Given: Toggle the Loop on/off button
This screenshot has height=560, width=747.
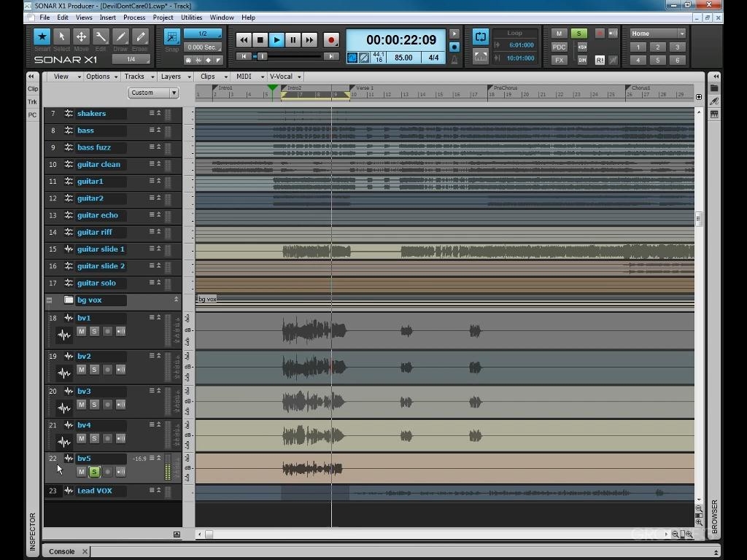Looking at the screenshot, I should coord(480,36).
